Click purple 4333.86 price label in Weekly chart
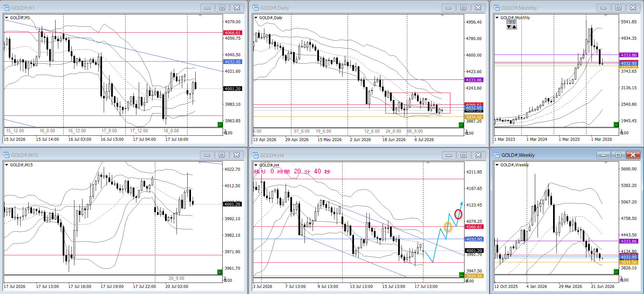The width and height of the screenshot is (644, 294). tap(629, 241)
